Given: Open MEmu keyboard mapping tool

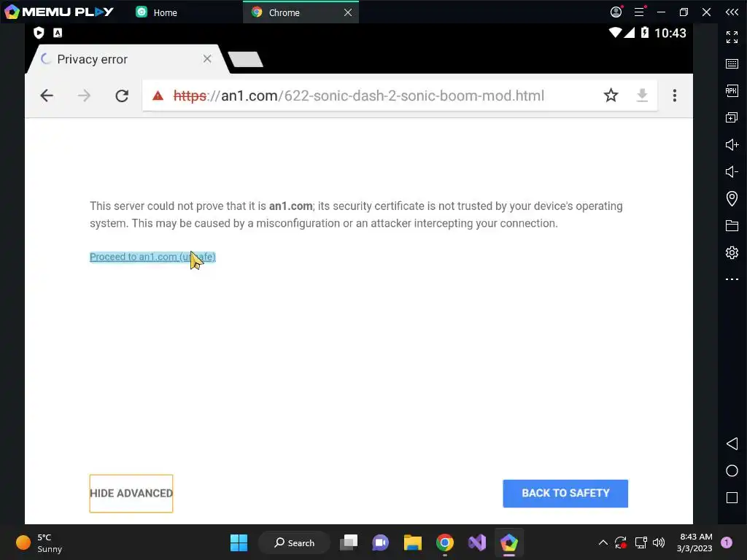Looking at the screenshot, I should pyautogui.click(x=732, y=64).
